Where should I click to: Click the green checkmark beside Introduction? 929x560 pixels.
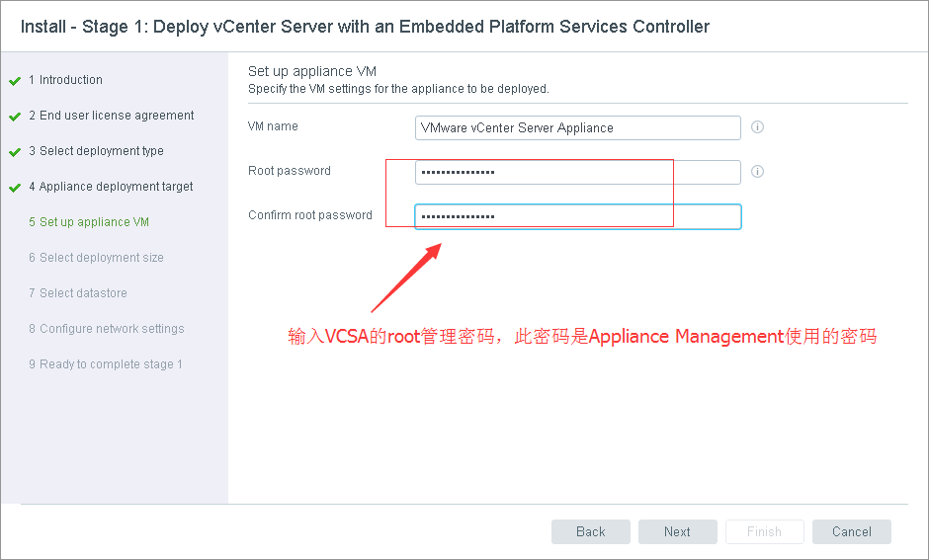click(x=15, y=81)
